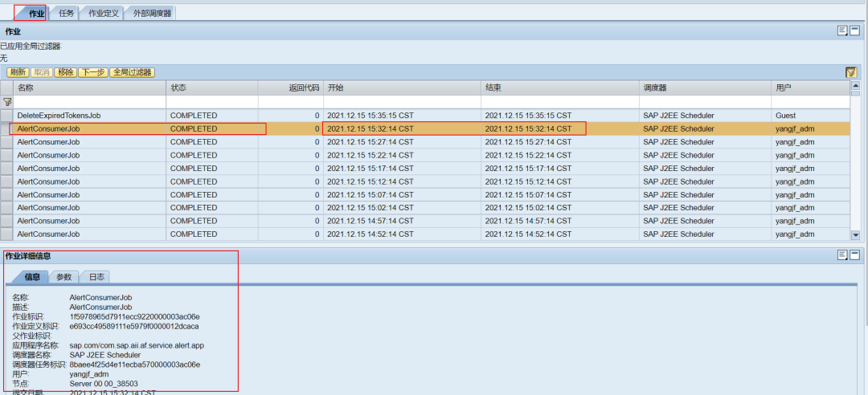
Task: Open the 作业详细信息 panel options menu icon
Action: [x=842, y=255]
